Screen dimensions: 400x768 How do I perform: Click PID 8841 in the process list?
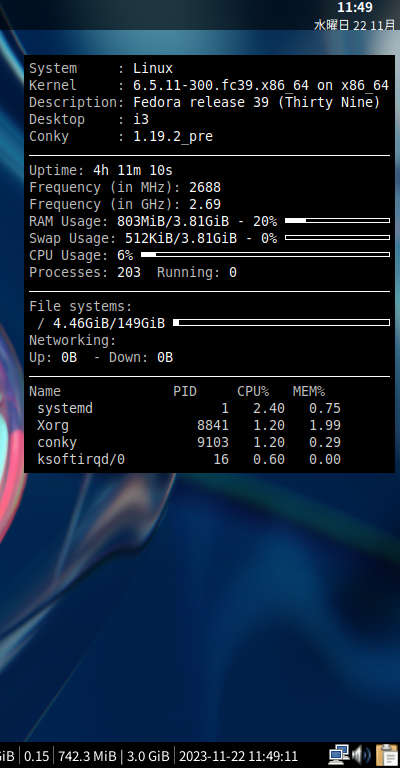pyautogui.click(x=213, y=426)
